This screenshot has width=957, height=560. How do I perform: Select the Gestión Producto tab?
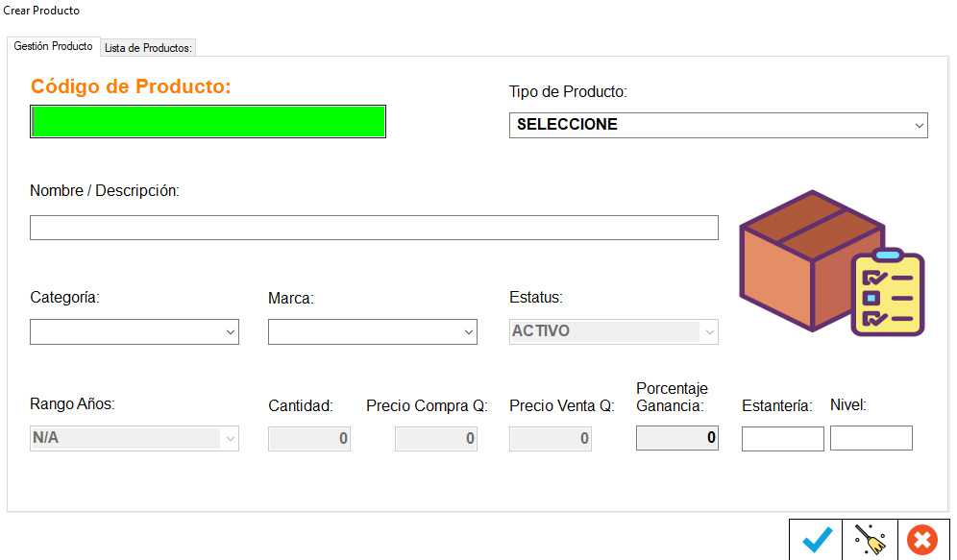(54, 46)
